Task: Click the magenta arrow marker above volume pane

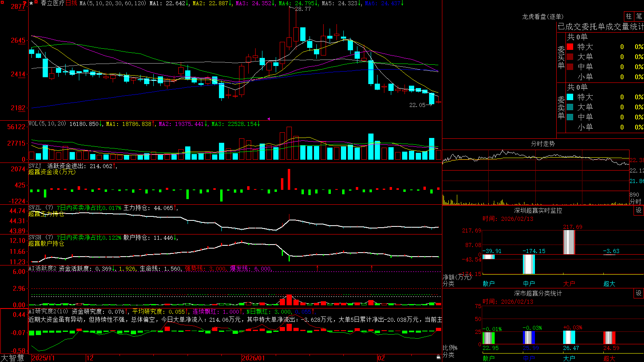Action: [269, 119]
